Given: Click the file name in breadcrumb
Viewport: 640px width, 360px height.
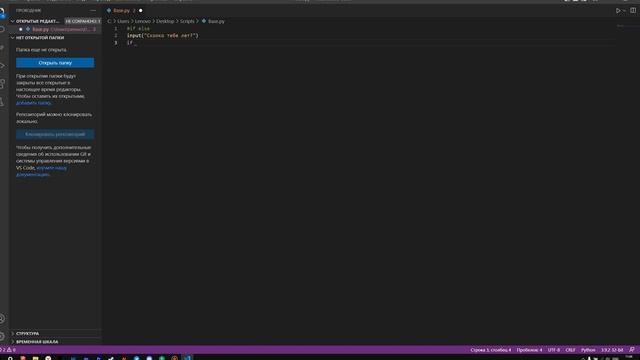Looking at the screenshot, I should coord(216,21).
